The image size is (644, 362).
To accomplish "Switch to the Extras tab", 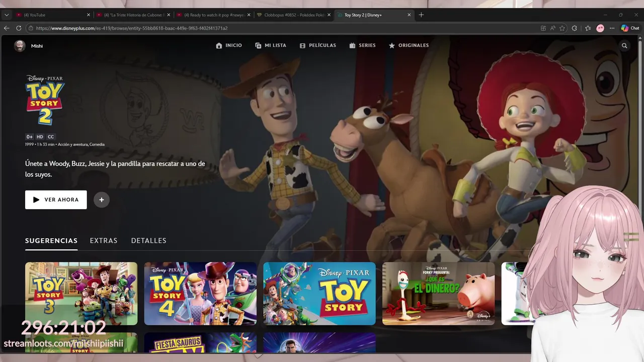I will pyautogui.click(x=104, y=241).
